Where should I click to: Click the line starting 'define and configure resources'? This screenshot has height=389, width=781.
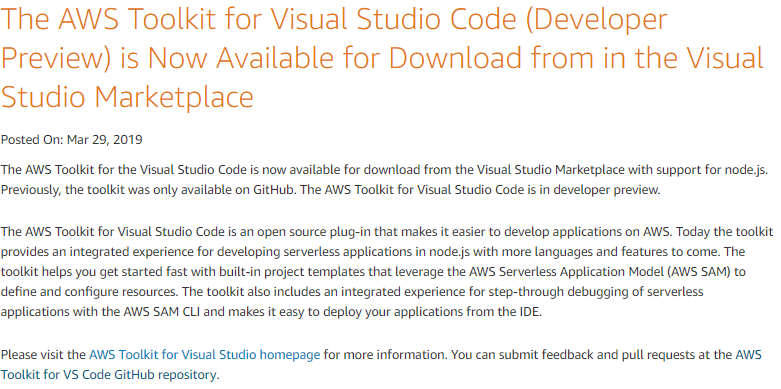point(352,292)
